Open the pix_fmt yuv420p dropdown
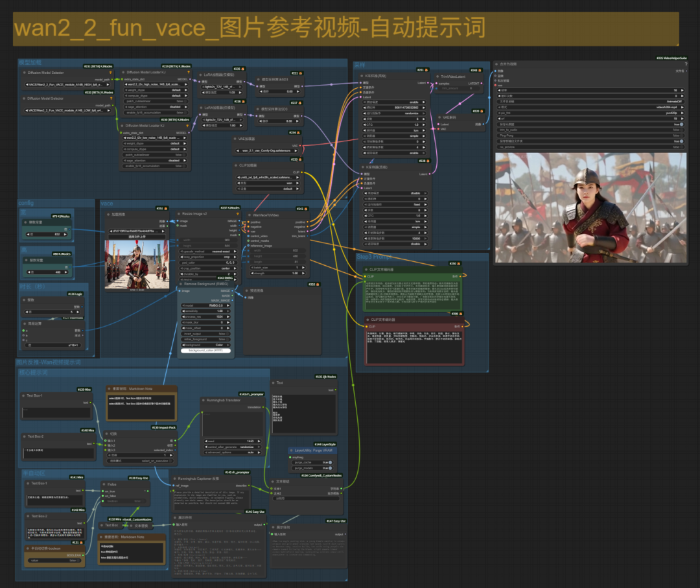700x588 pixels. [x=590, y=113]
